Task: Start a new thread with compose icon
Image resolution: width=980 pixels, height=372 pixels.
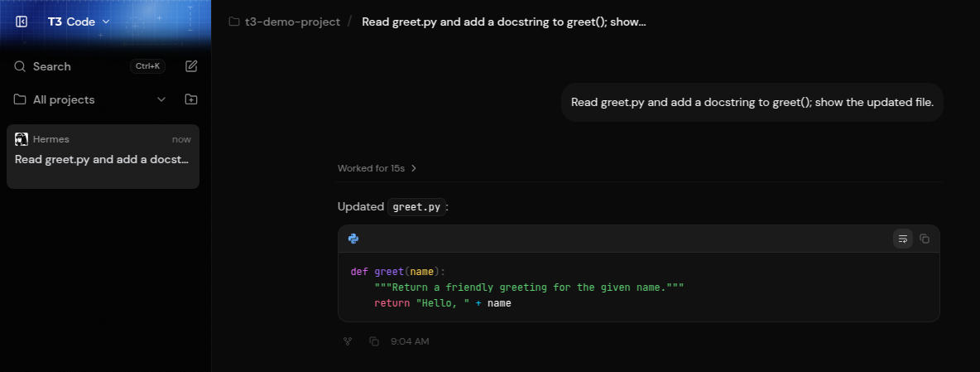Action: point(191,66)
